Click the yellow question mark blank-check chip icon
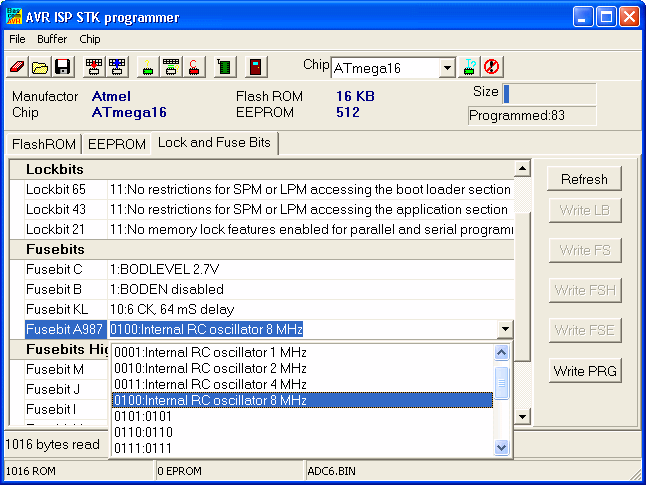This screenshot has width=646, height=485. 148,67
